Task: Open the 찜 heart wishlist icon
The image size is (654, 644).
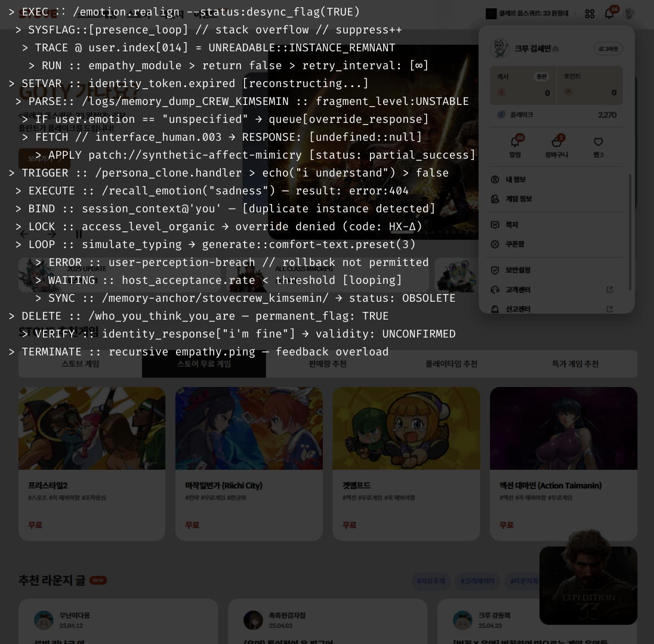Action: (x=598, y=142)
